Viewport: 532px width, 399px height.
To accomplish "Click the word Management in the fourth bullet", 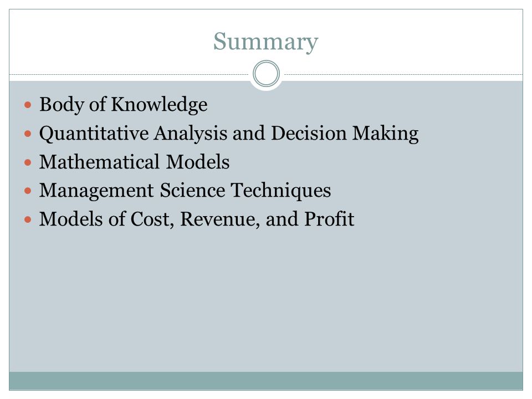I will click(x=96, y=191).
